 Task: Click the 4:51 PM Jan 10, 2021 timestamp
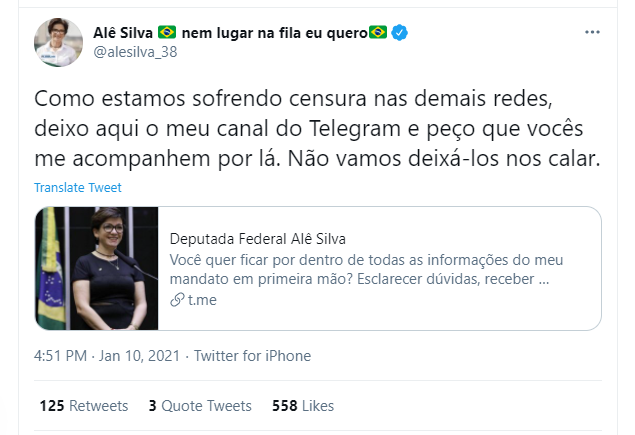coord(107,356)
